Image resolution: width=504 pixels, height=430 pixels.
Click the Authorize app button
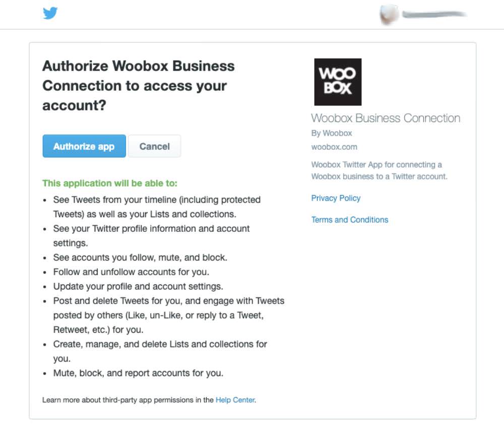(84, 146)
